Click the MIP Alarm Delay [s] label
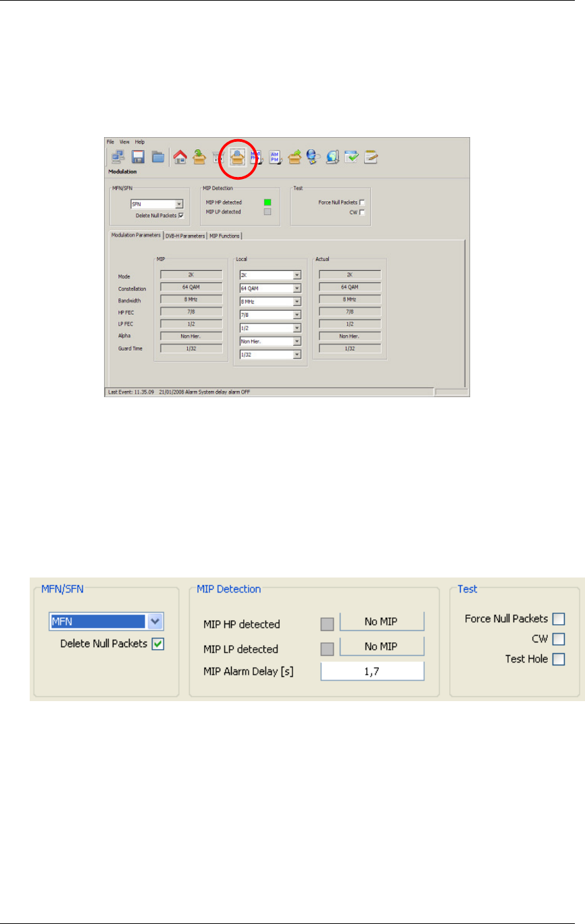Viewport: 585px width, 924px height. [249, 671]
